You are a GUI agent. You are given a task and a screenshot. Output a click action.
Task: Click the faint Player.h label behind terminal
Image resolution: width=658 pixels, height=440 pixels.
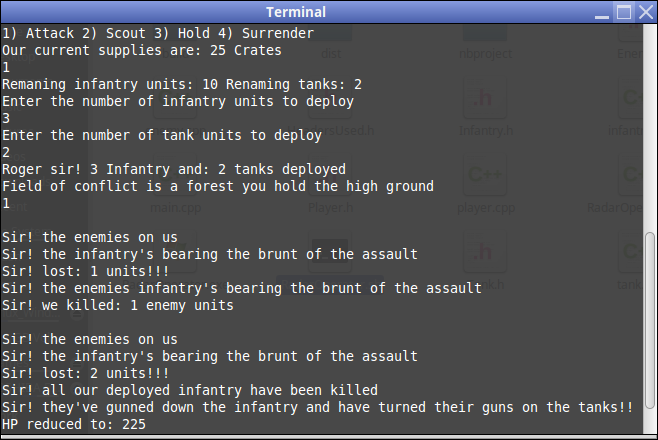[x=328, y=208]
